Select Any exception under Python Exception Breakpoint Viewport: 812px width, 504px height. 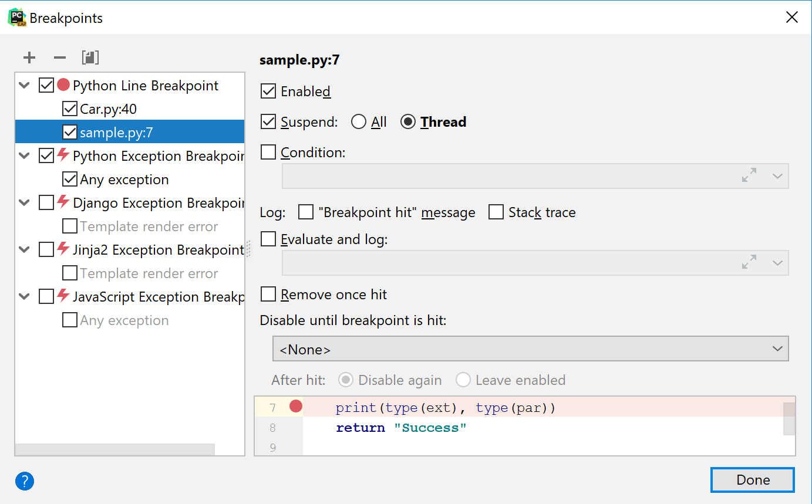click(x=124, y=180)
